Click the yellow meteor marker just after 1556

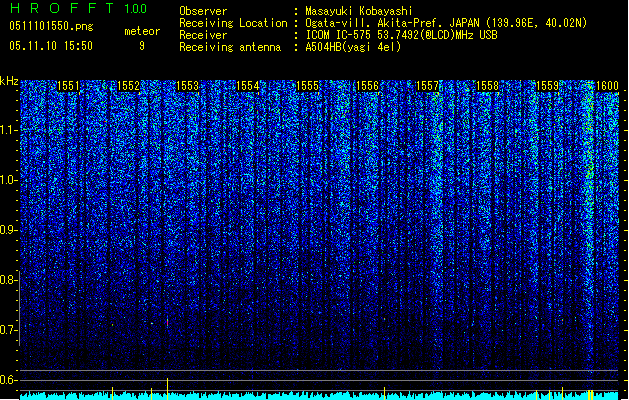(384, 393)
